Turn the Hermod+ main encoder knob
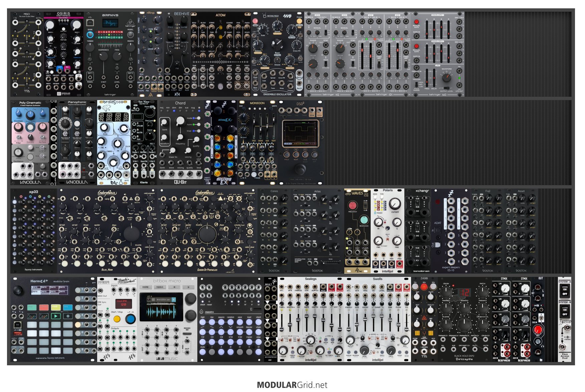The width and height of the screenshot is (585, 392). coord(18,290)
